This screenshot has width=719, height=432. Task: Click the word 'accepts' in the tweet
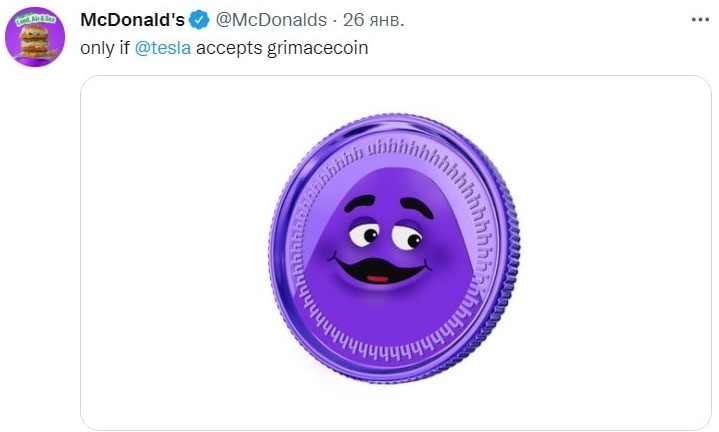point(229,48)
